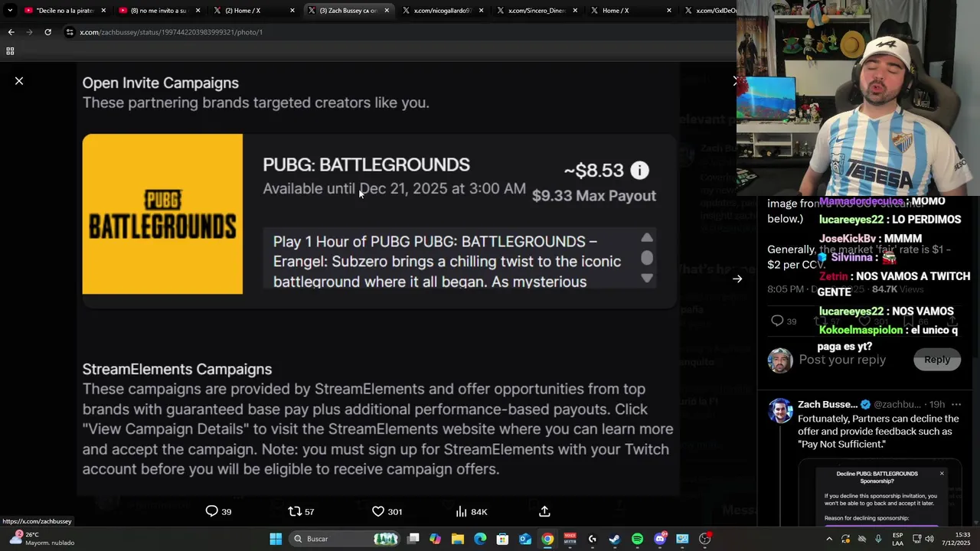980x551 pixels.
Task: Go back with the browser back arrow
Action: (x=11, y=32)
